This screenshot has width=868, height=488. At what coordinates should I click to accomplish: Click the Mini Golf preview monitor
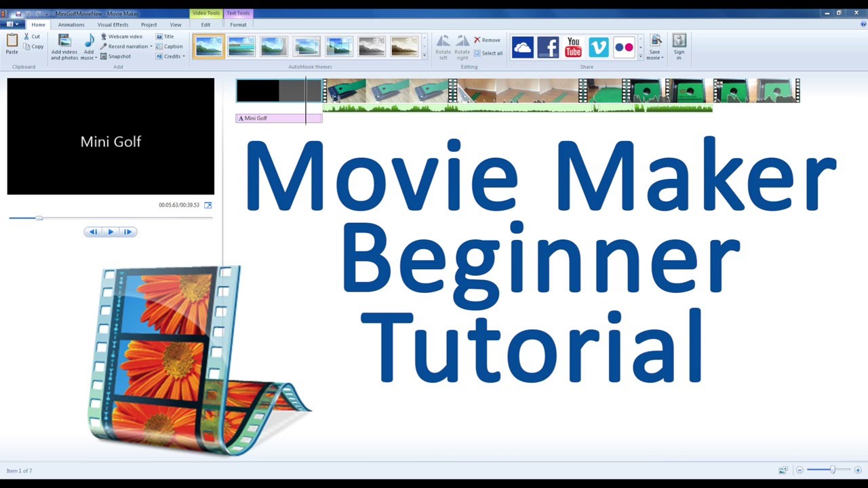pyautogui.click(x=111, y=136)
